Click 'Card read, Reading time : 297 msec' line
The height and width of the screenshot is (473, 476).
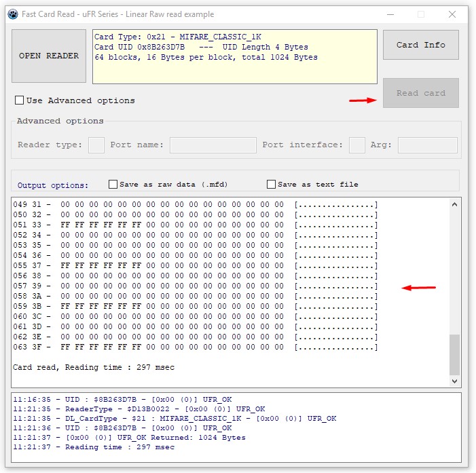pos(94,367)
